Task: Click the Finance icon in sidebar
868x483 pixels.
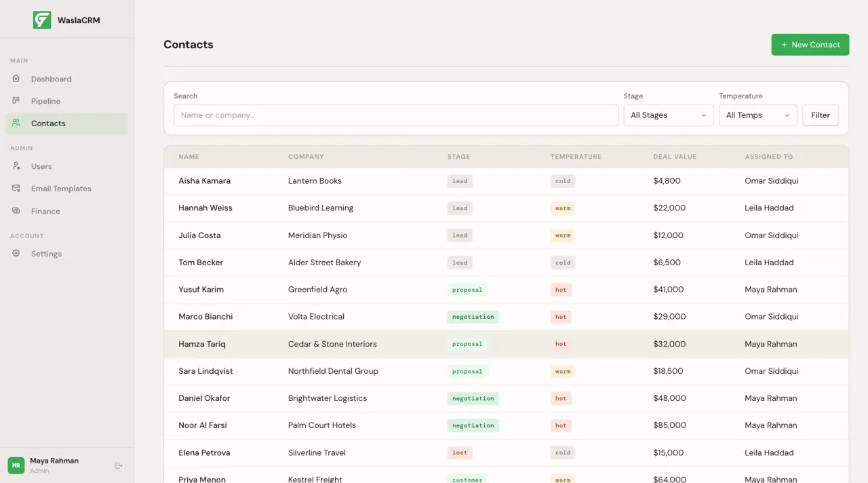Action: [x=16, y=211]
